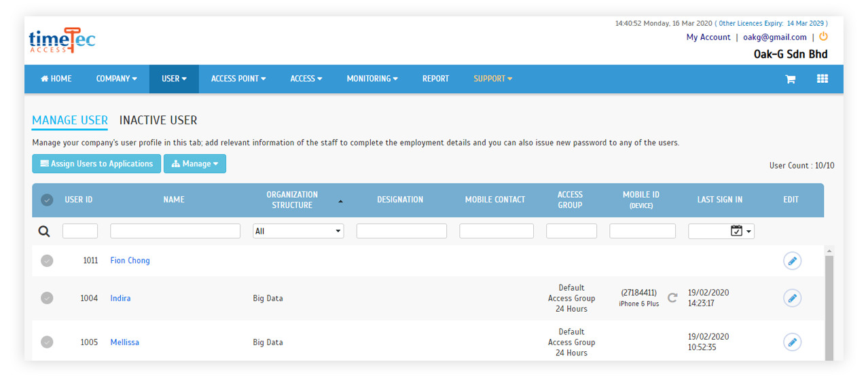Screen dimensions: 868x377
Task: Switch to the INACTIVE USER tab
Action: coord(158,120)
